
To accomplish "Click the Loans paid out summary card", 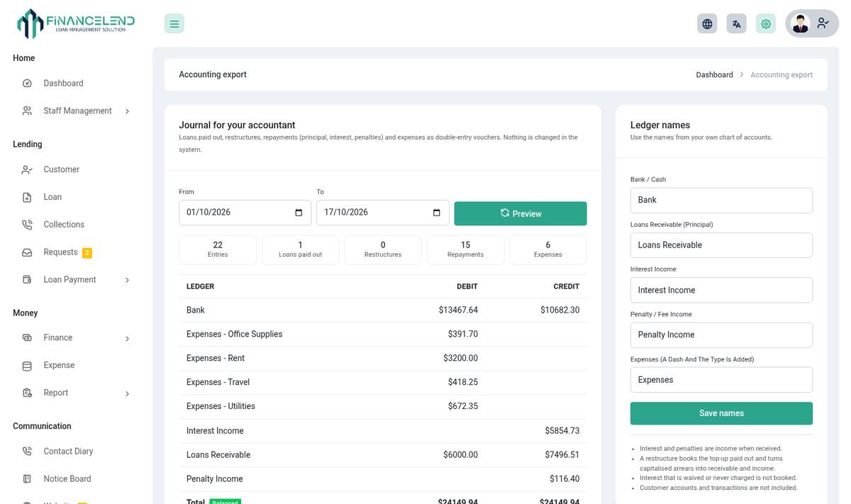I will coord(301,250).
